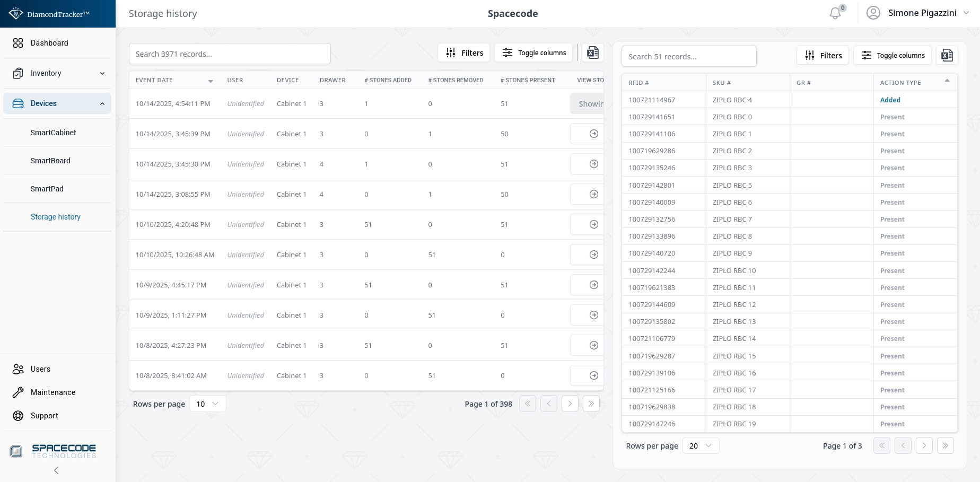
Task: Click the Excel export icon above the RFID table
Action: click(947, 55)
